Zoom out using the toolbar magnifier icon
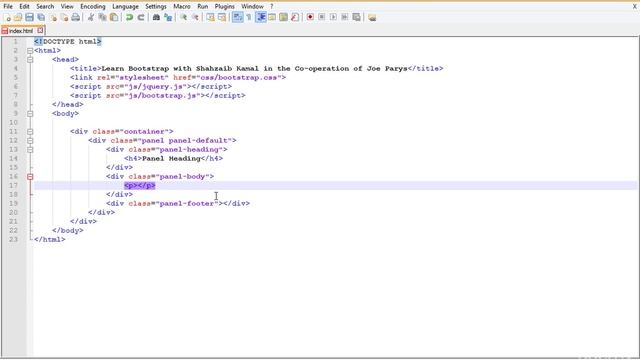Viewport: 640px width, 360px height. click(x=195, y=17)
